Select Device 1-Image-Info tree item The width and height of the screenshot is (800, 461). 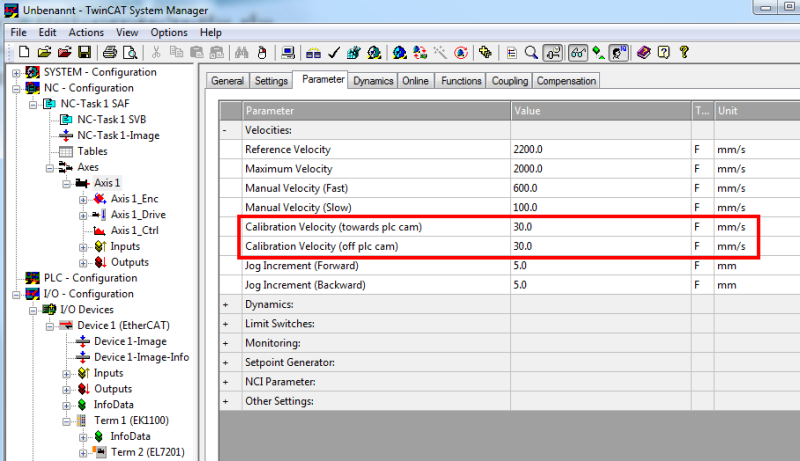coord(141,357)
